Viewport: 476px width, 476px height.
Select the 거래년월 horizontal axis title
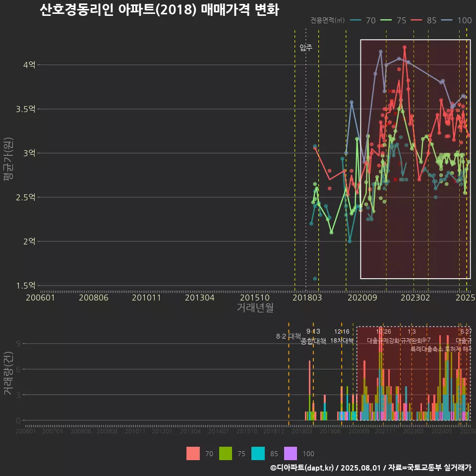[255, 307]
